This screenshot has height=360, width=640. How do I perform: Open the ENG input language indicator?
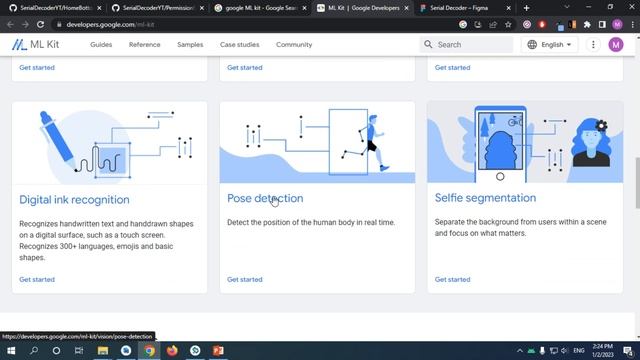pos(579,351)
